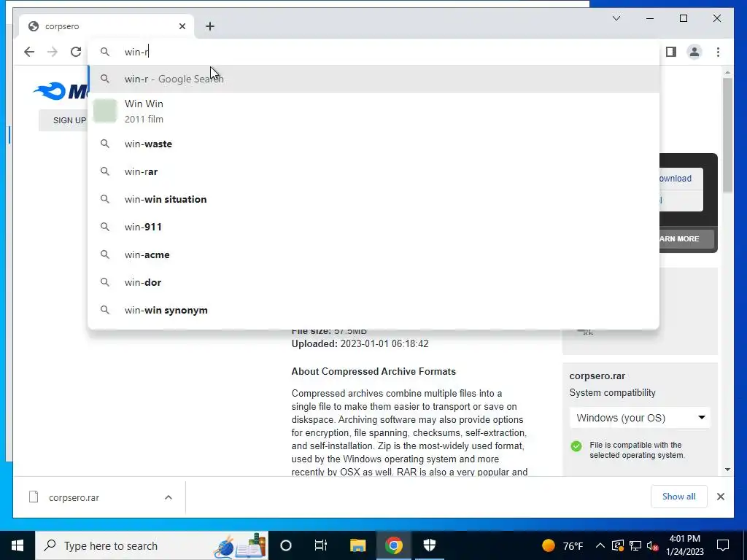This screenshot has width=747, height=560.
Task: Open the Windows (your OS) compatibility dropdown
Action: coord(640,418)
